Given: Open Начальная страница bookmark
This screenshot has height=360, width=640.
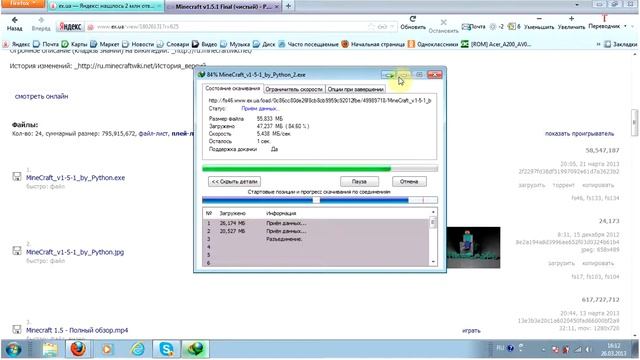Looking at the screenshot, I should (373, 44).
